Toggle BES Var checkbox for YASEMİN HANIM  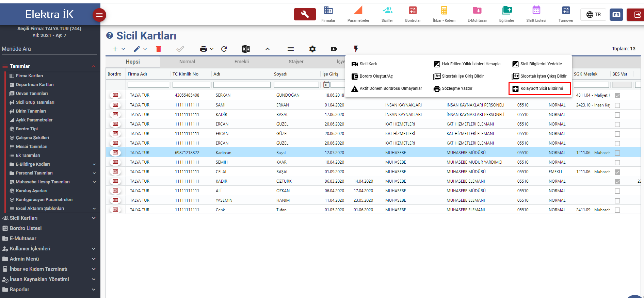pyautogui.click(x=617, y=201)
